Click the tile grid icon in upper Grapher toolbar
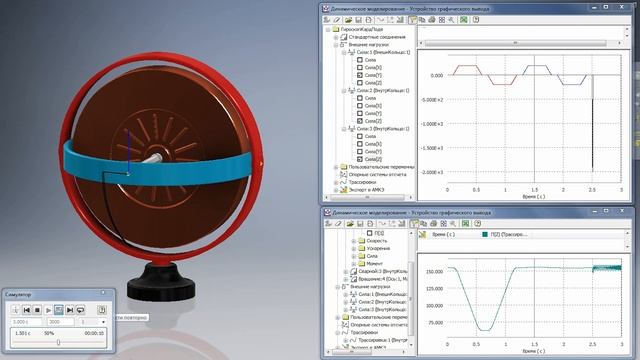Viewport: 640px width, 360px height. point(442,20)
